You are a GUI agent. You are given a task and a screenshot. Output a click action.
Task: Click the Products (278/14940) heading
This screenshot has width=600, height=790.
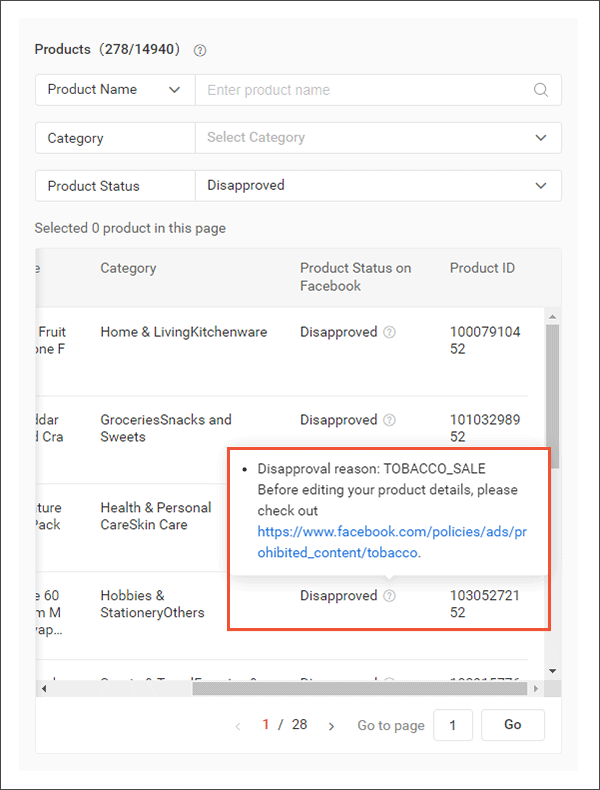(107, 49)
